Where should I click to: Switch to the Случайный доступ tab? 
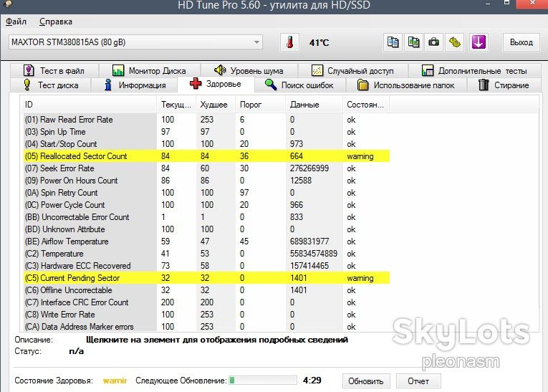[352, 71]
